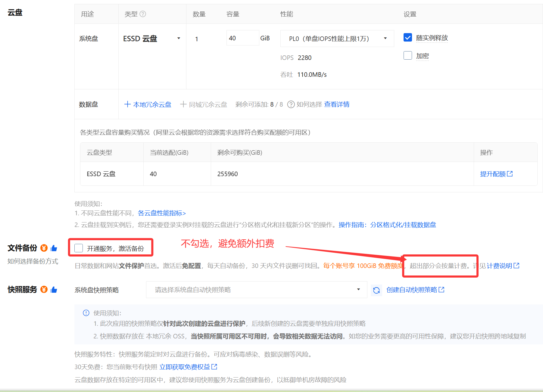Click the question mark icon beside 如何选择
Screen dimensions: 543x392
tap(291, 104)
